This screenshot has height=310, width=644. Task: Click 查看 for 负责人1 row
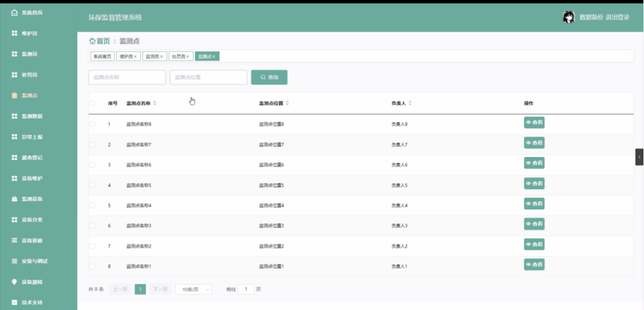(x=534, y=265)
